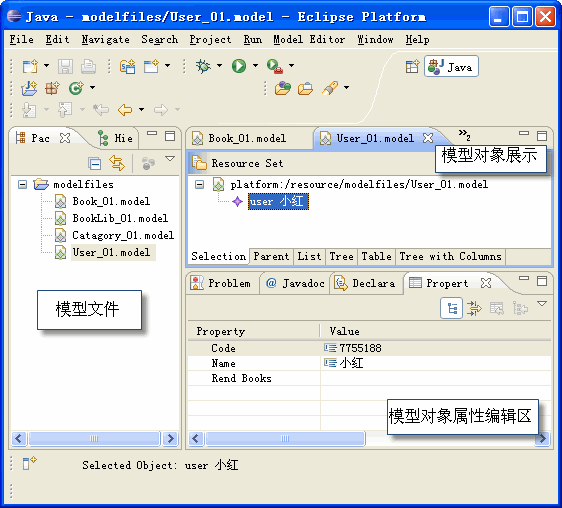Switch to the Javadoc view tab
Image resolution: width=562 pixels, height=508 pixels.
(x=295, y=284)
